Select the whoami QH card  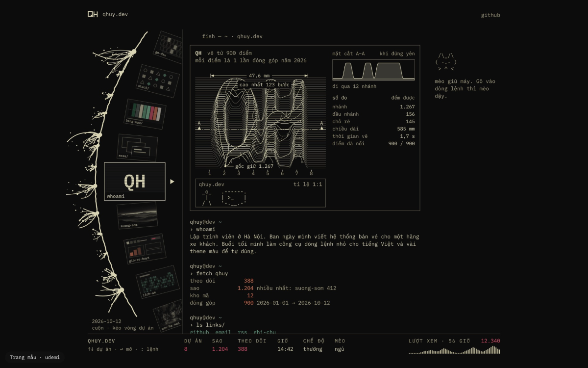coord(135,182)
